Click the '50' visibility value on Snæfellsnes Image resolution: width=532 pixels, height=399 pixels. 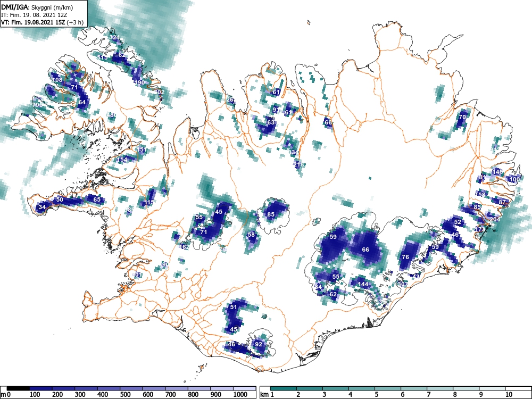point(60,199)
